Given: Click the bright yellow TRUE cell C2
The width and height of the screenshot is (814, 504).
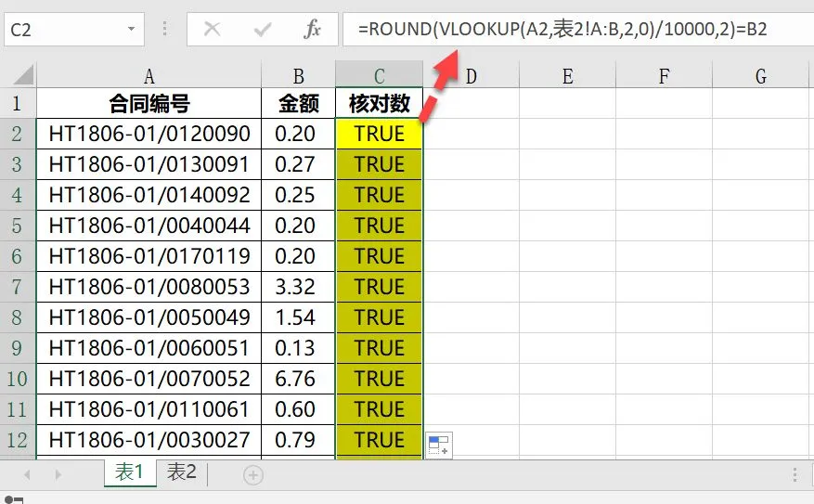Looking at the screenshot, I should tap(380, 134).
